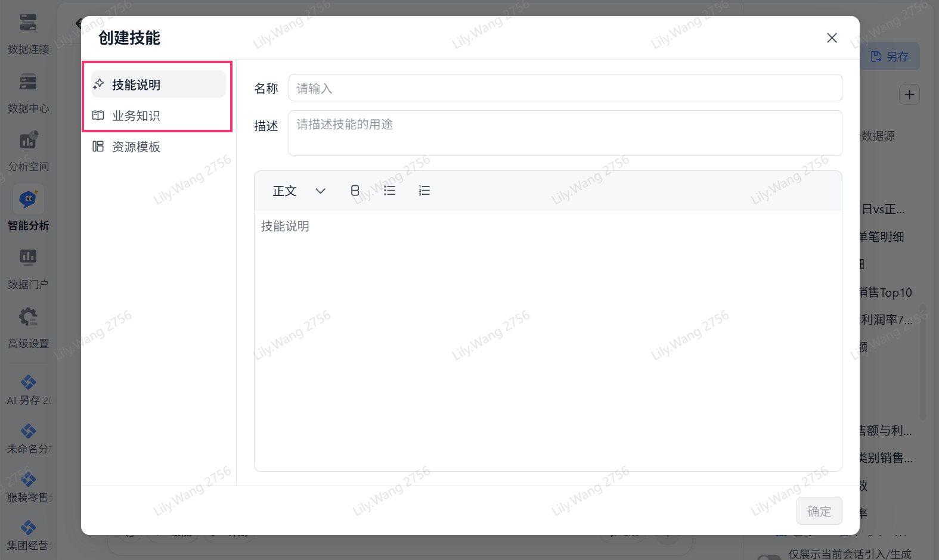Switch to the 资源模板 tab
The height and width of the screenshot is (560, 939).
[x=159, y=147]
